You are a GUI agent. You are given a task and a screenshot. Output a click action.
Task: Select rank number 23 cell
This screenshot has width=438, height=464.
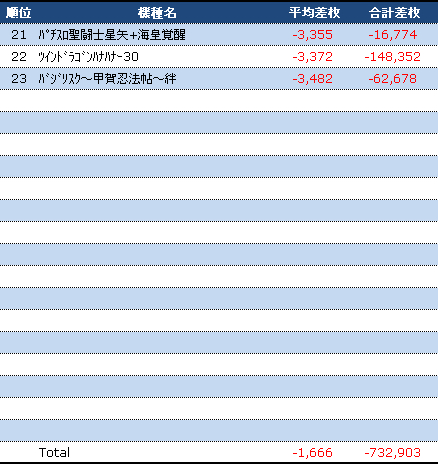[x=19, y=79]
